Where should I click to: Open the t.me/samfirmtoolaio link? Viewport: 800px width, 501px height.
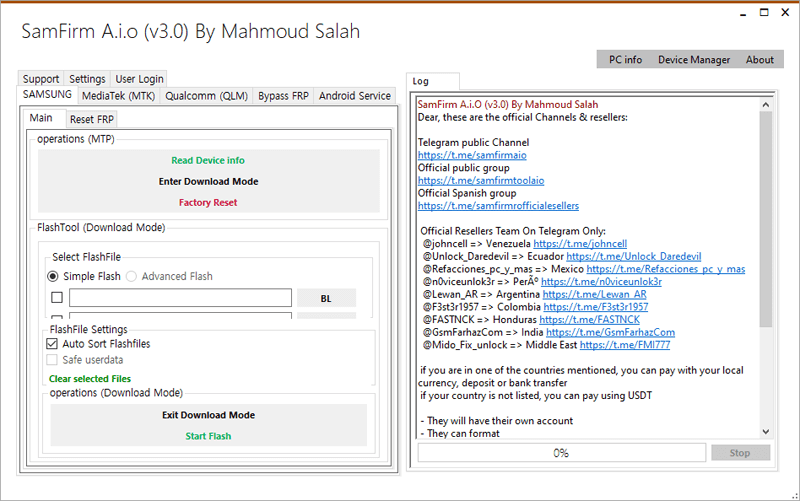click(x=481, y=181)
